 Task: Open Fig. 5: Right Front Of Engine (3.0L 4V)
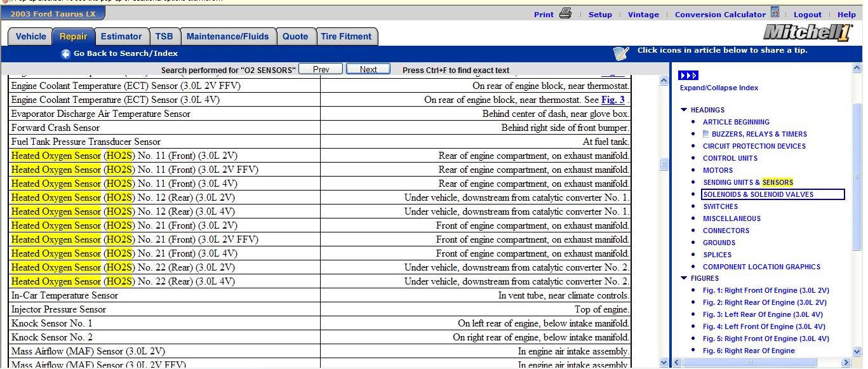click(x=766, y=339)
